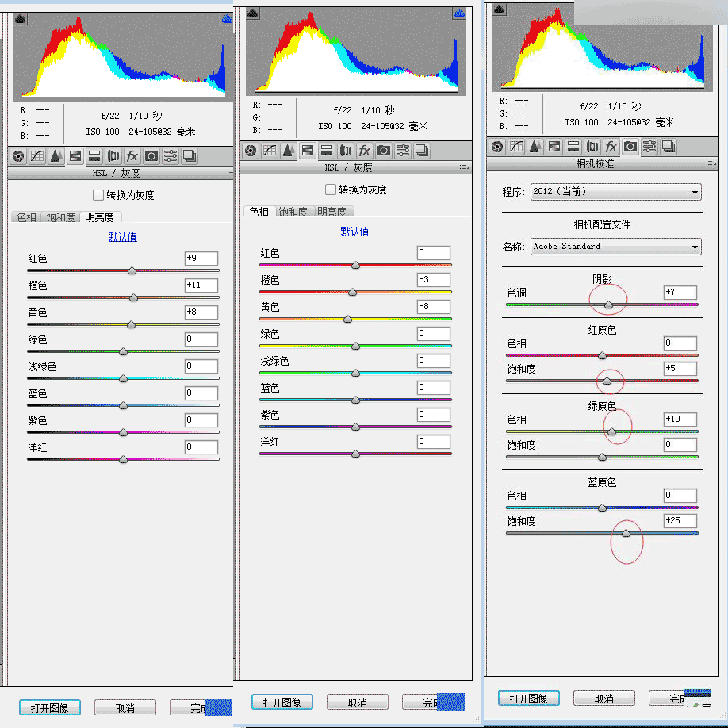This screenshot has height=728, width=728.
Task: Select 明亮度 tab in left panel
Action: pyautogui.click(x=100, y=217)
